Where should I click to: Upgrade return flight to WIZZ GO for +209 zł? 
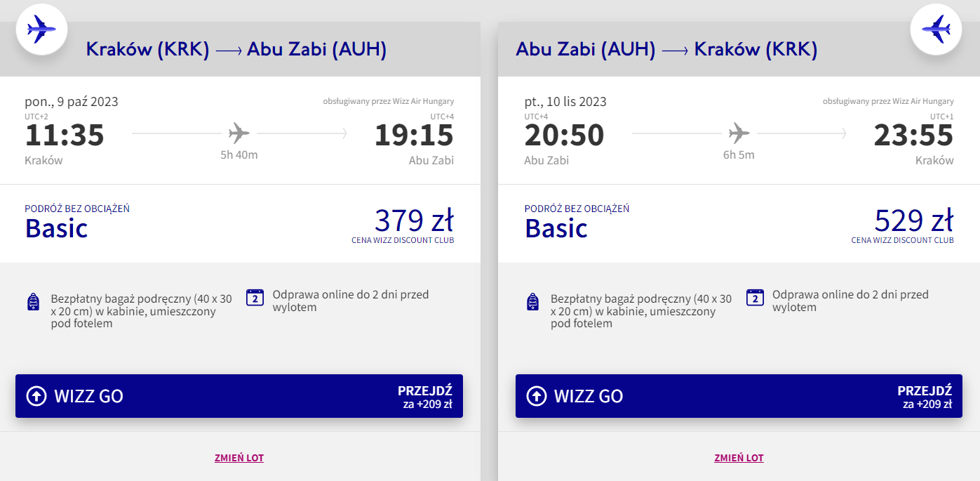pos(739,396)
